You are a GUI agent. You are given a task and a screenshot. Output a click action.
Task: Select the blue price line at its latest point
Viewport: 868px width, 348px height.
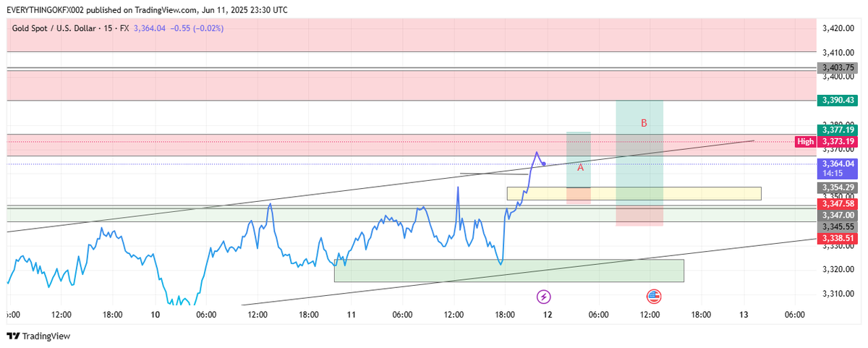point(543,164)
